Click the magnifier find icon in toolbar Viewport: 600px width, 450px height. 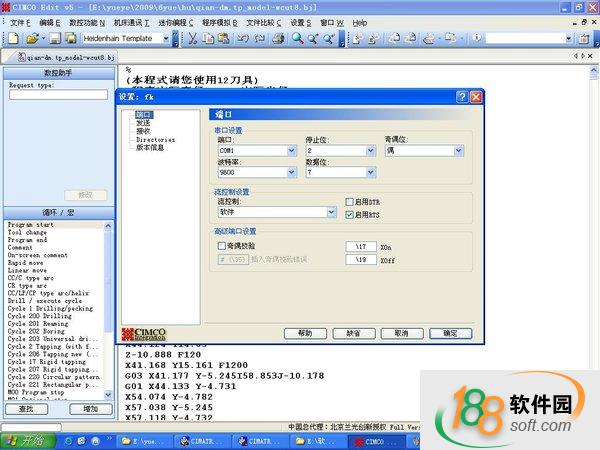coord(297,38)
